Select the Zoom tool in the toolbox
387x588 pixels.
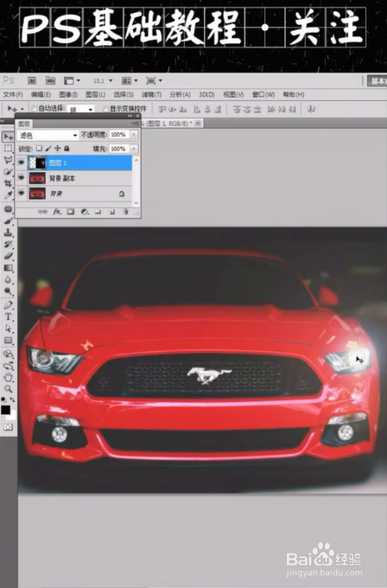pyautogui.click(x=8, y=389)
